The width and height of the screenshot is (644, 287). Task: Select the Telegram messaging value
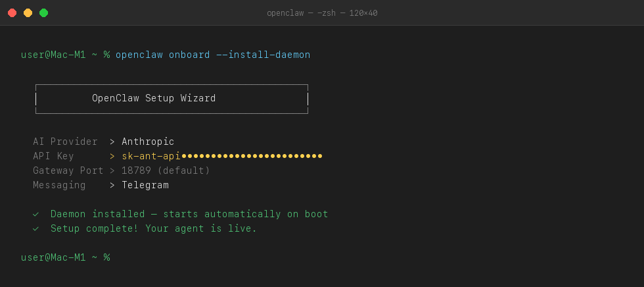[x=145, y=185]
